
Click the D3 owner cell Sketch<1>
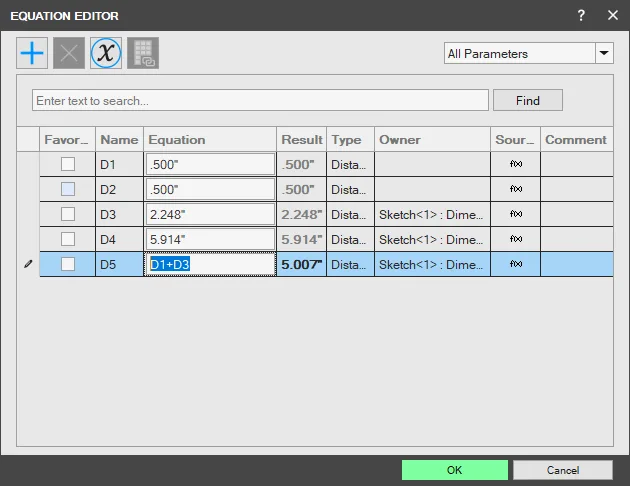[432, 214]
